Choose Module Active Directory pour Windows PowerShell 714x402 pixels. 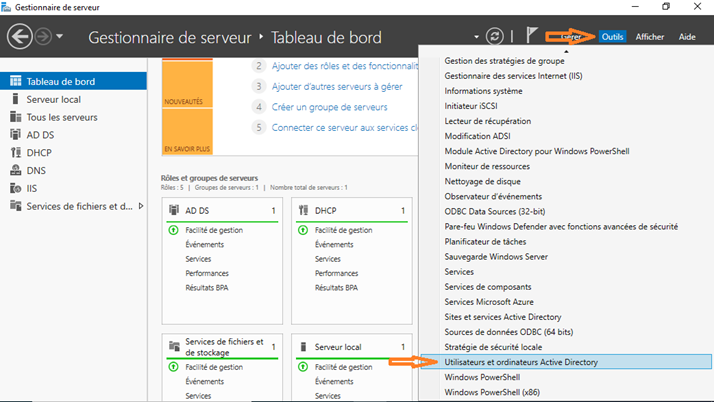click(537, 151)
